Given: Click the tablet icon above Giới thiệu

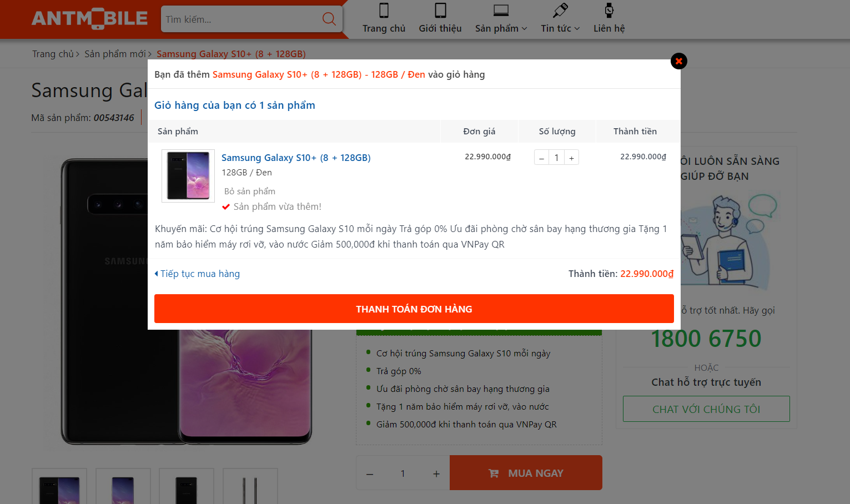Looking at the screenshot, I should (x=440, y=11).
